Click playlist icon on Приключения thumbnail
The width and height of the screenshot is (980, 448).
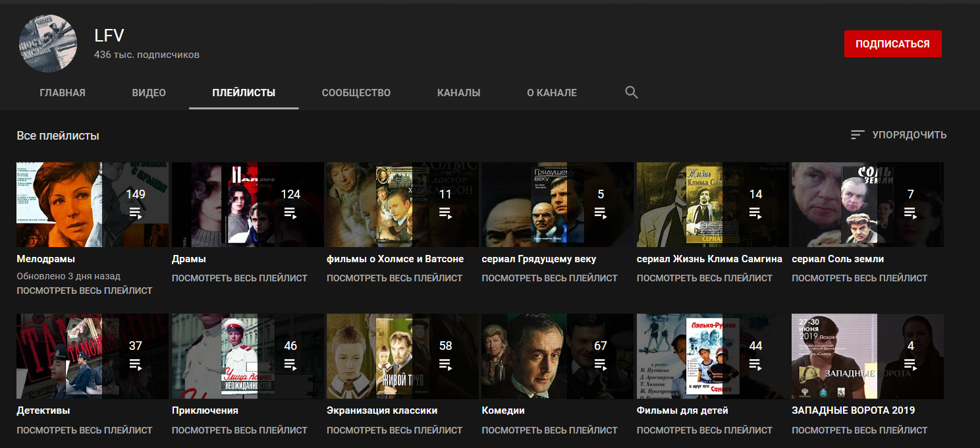point(290,364)
